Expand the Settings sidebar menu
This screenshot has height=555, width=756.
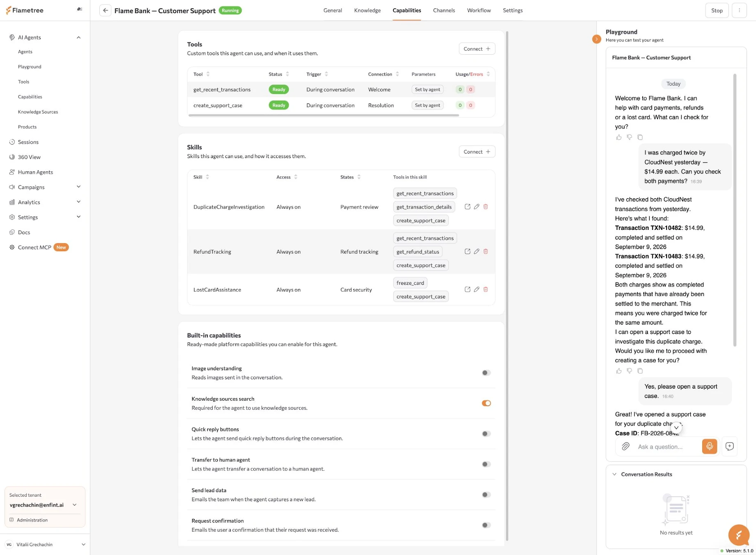coord(78,217)
